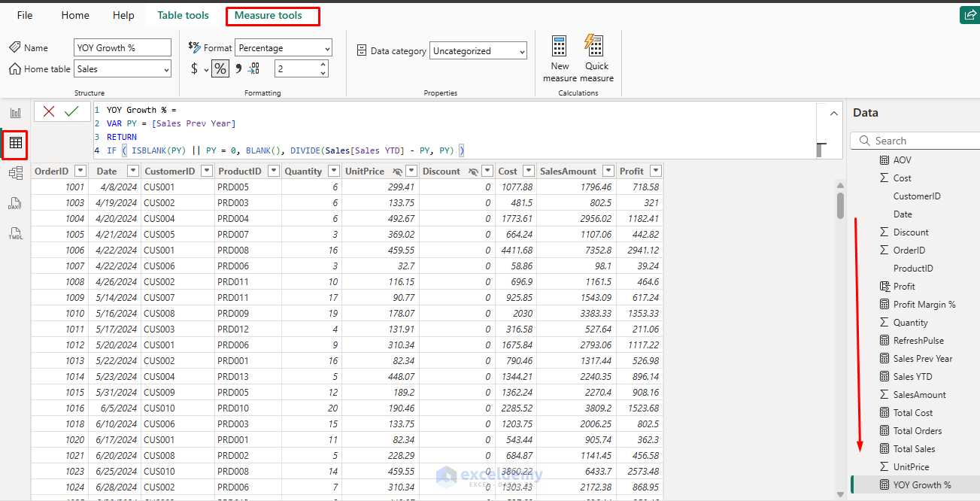Open the ProductID column filter dropdown
Viewport: 980px width, 501px height.
coord(273,172)
